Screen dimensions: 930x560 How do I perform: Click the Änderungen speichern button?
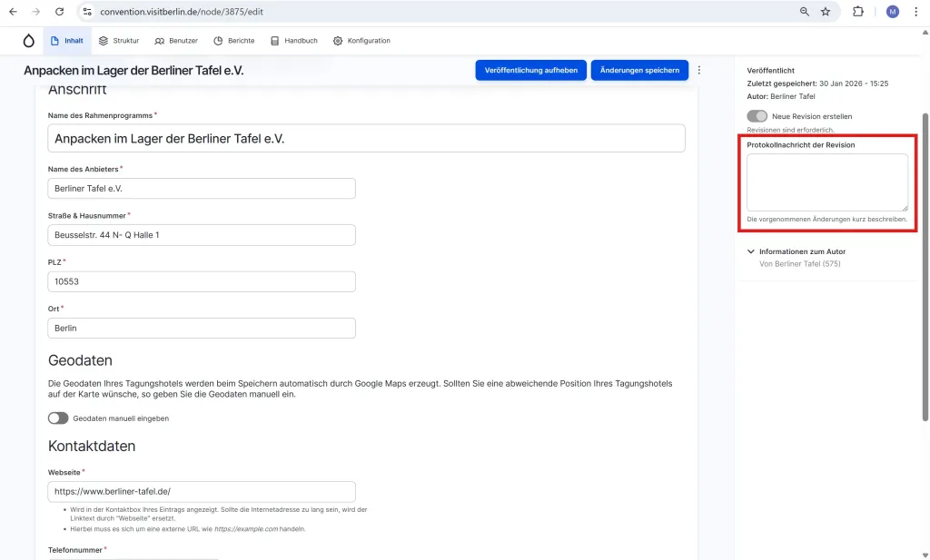point(638,70)
